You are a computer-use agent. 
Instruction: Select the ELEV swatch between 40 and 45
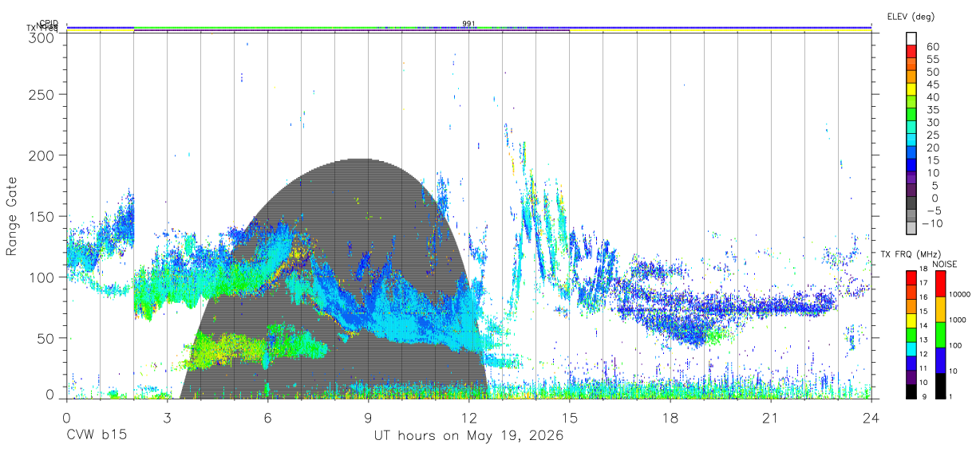911,90
